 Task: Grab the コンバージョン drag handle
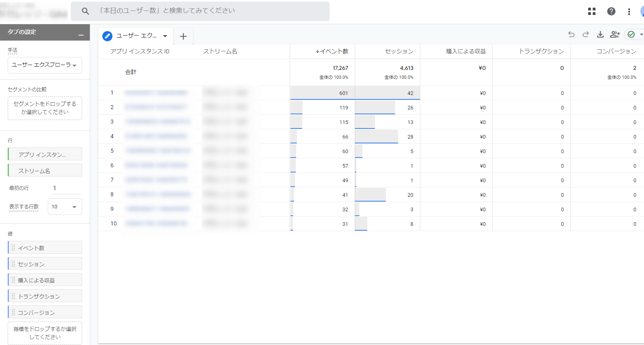coord(13,312)
